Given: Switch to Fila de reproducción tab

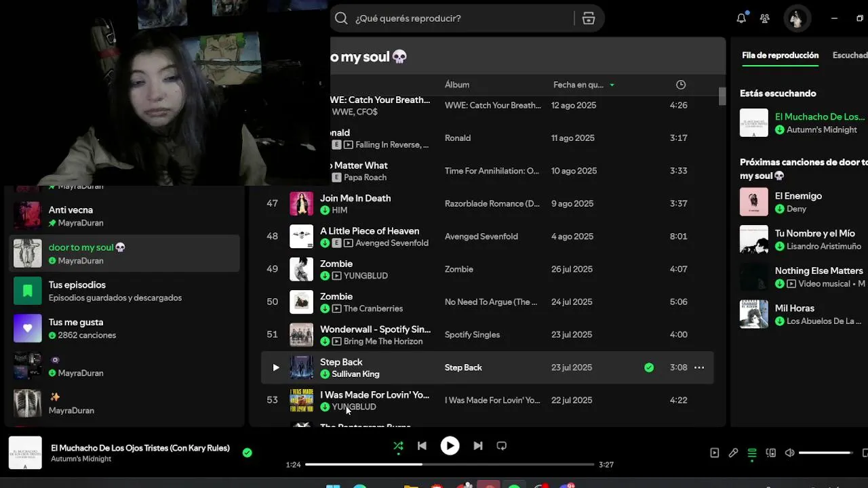Looking at the screenshot, I should tap(780, 56).
